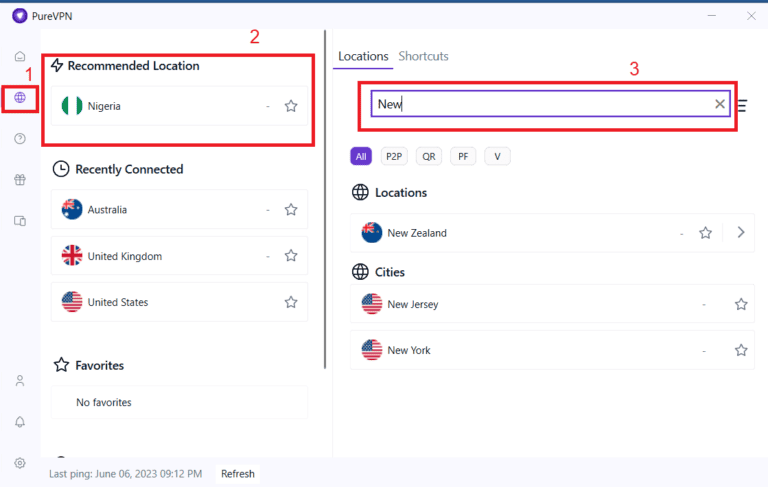Open the account profile icon
The height and width of the screenshot is (487, 768).
20,381
